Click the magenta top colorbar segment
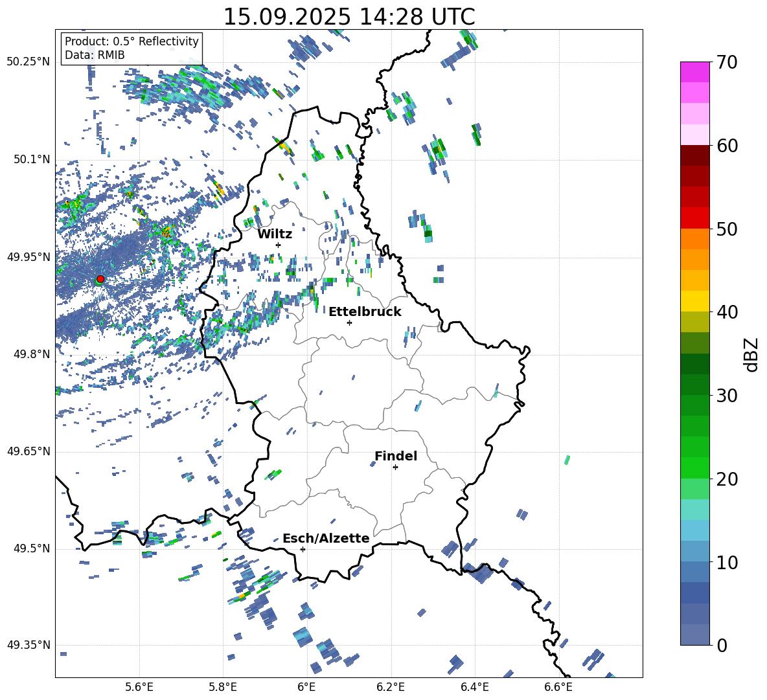Screen dimensions: 767x700 (x=694, y=73)
